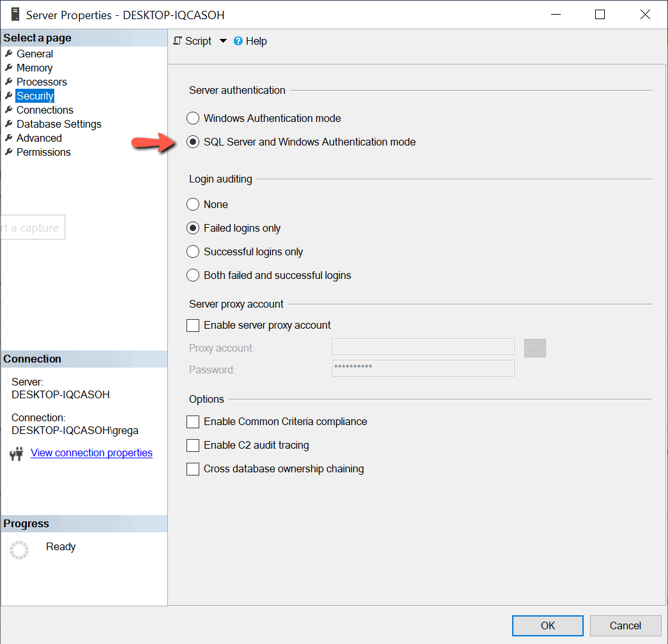Open the Processors page
The height and width of the screenshot is (644, 668).
pyautogui.click(x=42, y=82)
